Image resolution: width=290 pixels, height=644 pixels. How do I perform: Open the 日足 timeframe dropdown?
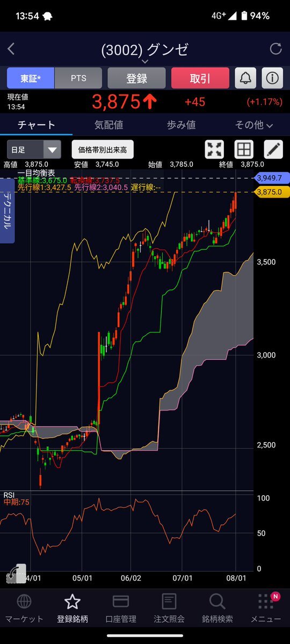click(34, 149)
